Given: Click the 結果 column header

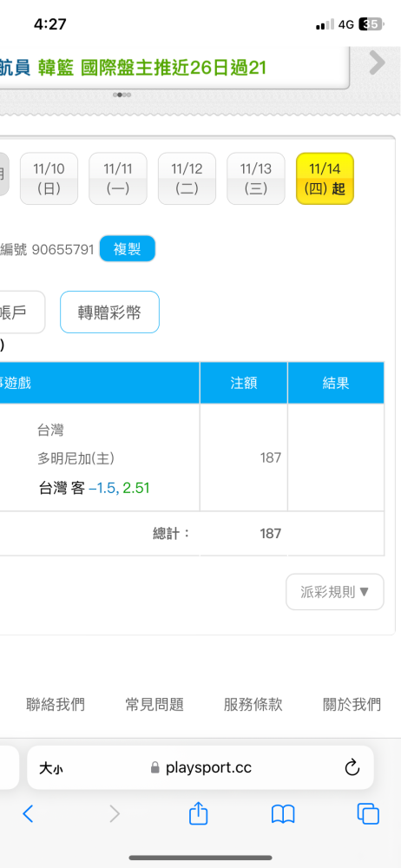Looking at the screenshot, I should pyautogui.click(x=336, y=383).
